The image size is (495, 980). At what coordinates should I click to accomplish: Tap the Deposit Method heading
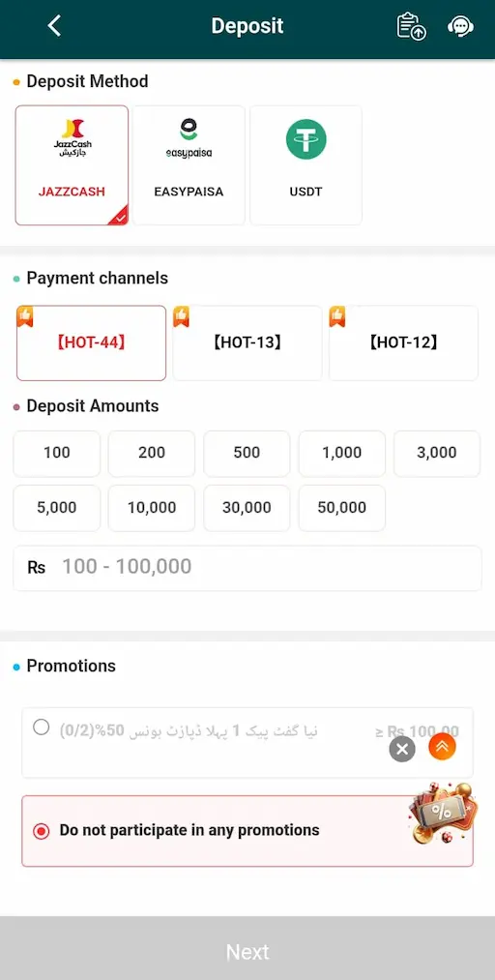click(x=87, y=82)
